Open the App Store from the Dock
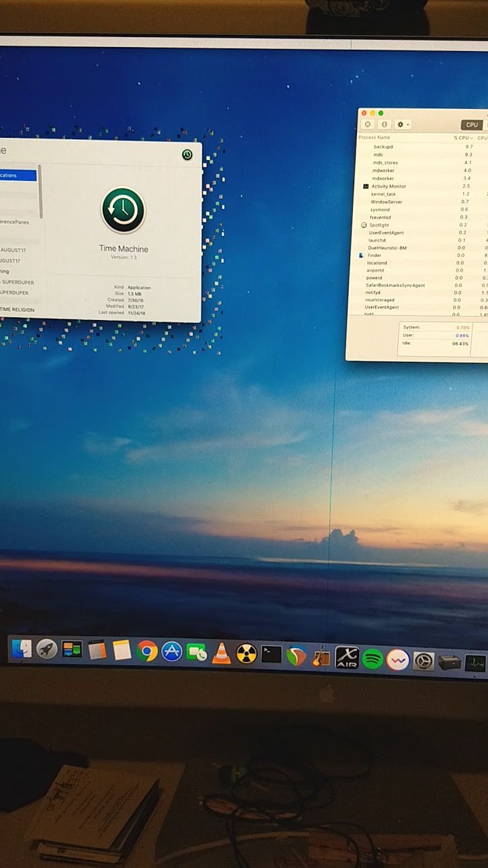The image size is (488, 868). [x=172, y=652]
